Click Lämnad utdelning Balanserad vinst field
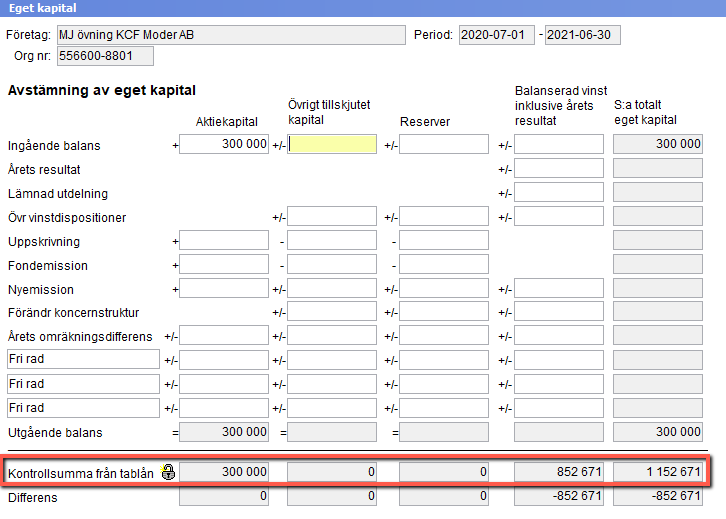Viewport: 726px width, 519px height. coord(559,192)
